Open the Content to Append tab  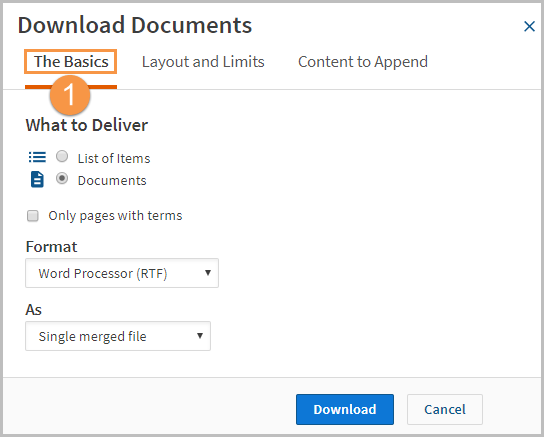[x=363, y=62]
